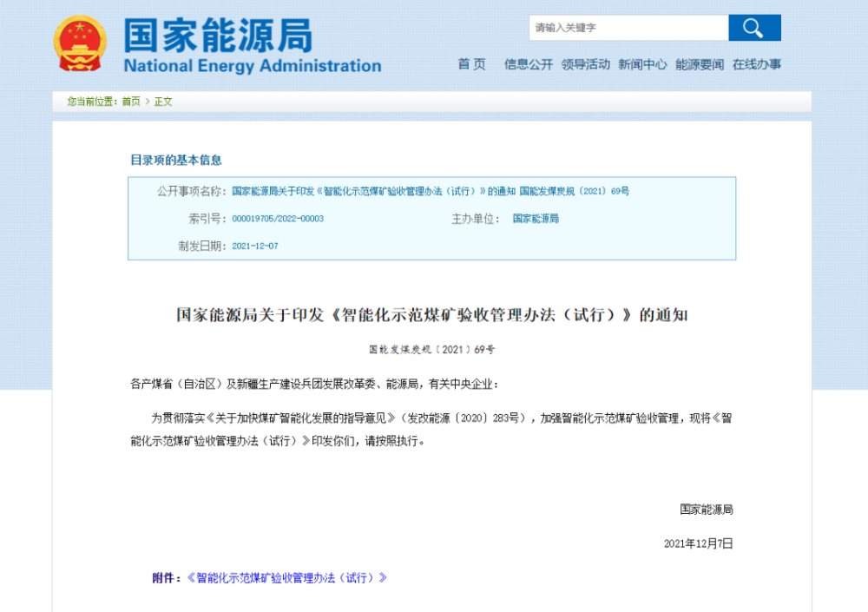Open the 新闻中心 menu item
Screen dimensions: 868x612
pyautogui.click(x=642, y=64)
